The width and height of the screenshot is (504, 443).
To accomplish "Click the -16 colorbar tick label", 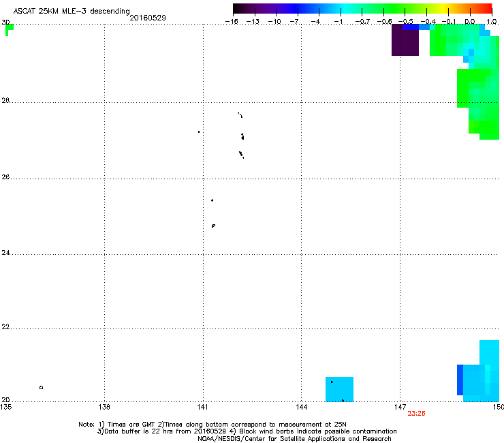I will [x=232, y=22].
